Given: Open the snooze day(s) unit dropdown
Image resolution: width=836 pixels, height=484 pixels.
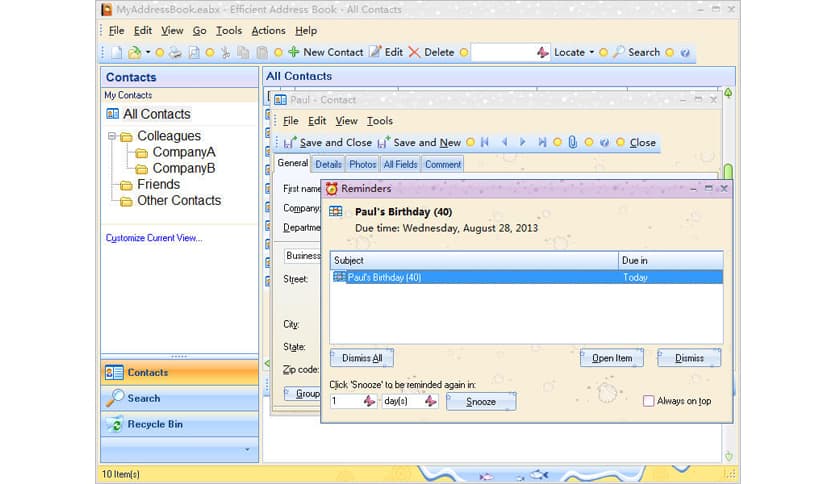Looking at the screenshot, I should 431,401.
